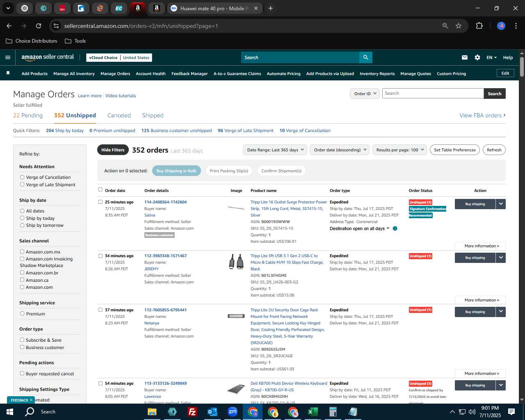The image size is (525, 420).
Task: Select the Verge of Late Shipment radio
Action: pos(22,185)
